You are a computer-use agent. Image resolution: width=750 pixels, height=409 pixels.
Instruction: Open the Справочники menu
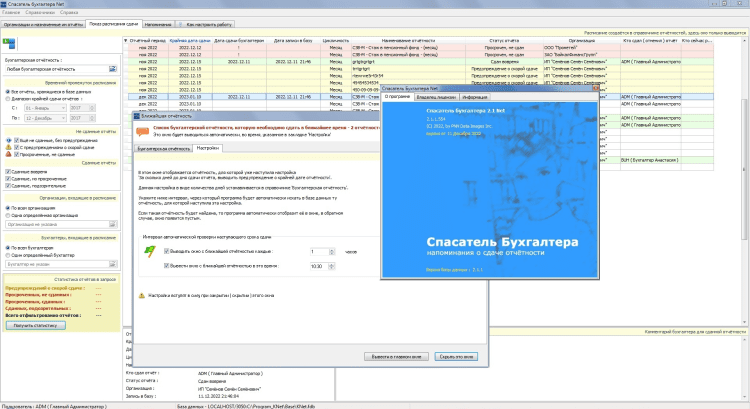pos(40,12)
